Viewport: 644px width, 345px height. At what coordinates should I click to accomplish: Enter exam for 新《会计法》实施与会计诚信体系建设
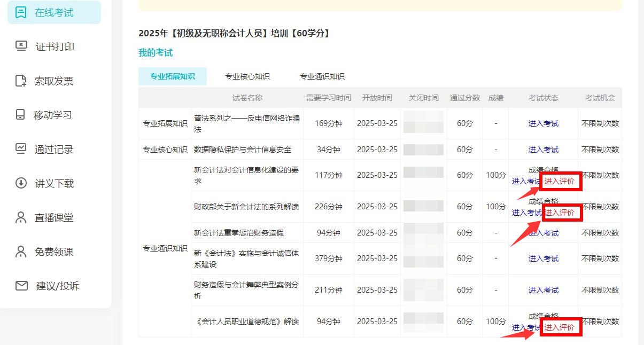pyautogui.click(x=543, y=258)
